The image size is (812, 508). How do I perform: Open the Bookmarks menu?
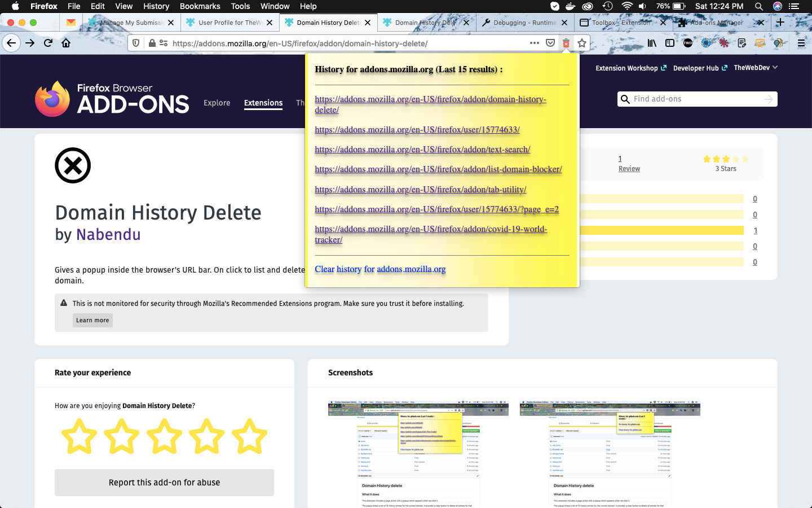click(200, 6)
